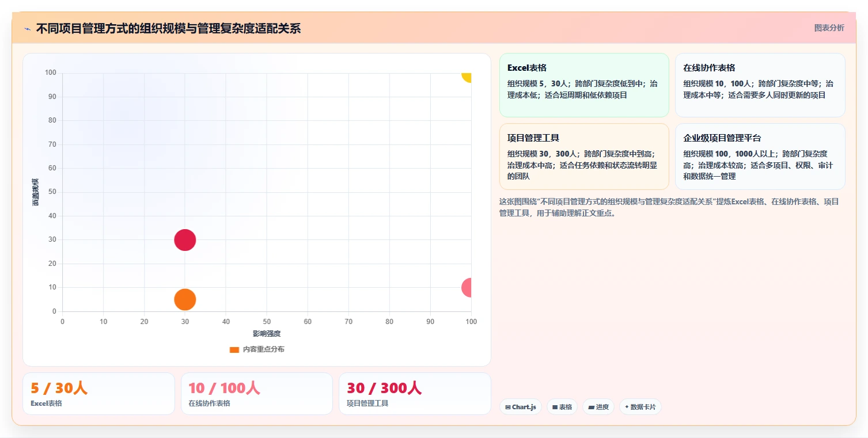Open the 在线协作表格 info card
The width and height of the screenshot is (868, 438).
coord(760,85)
